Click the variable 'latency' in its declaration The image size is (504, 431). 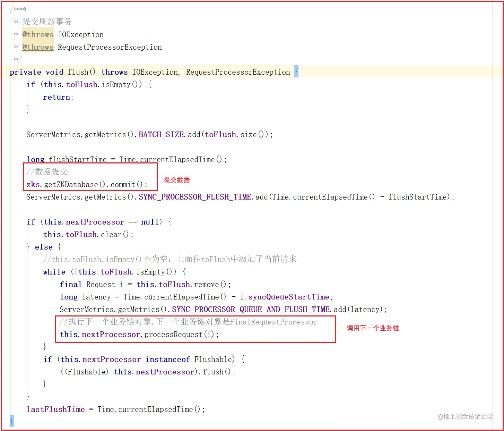pos(96,297)
